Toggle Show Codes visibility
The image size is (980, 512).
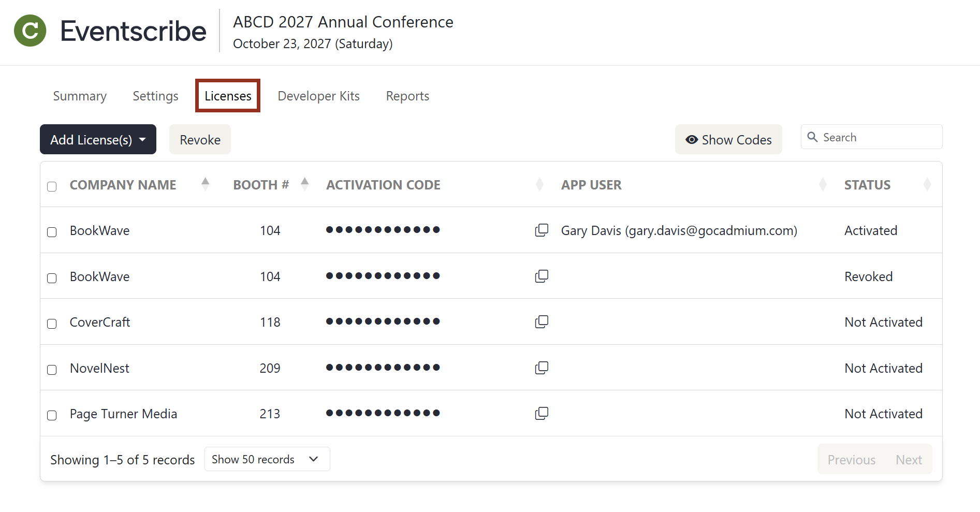click(x=728, y=139)
